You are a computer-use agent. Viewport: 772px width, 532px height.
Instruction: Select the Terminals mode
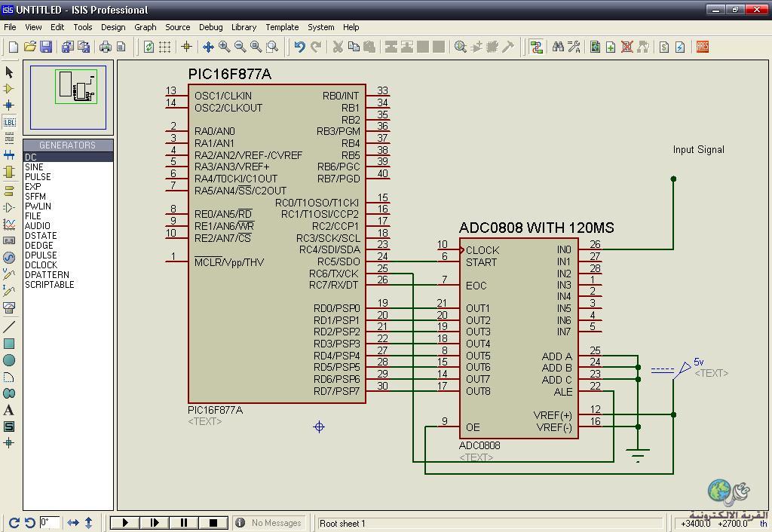click(x=9, y=191)
